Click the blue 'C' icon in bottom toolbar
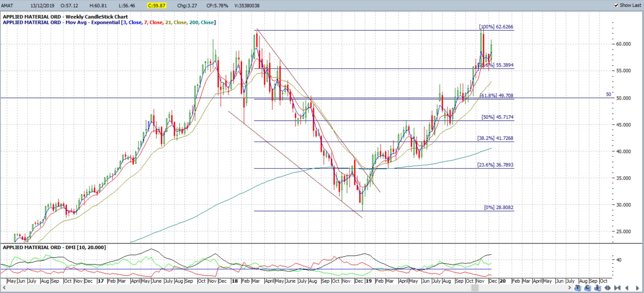The height and width of the screenshot is (293, 644). point(588,288)
